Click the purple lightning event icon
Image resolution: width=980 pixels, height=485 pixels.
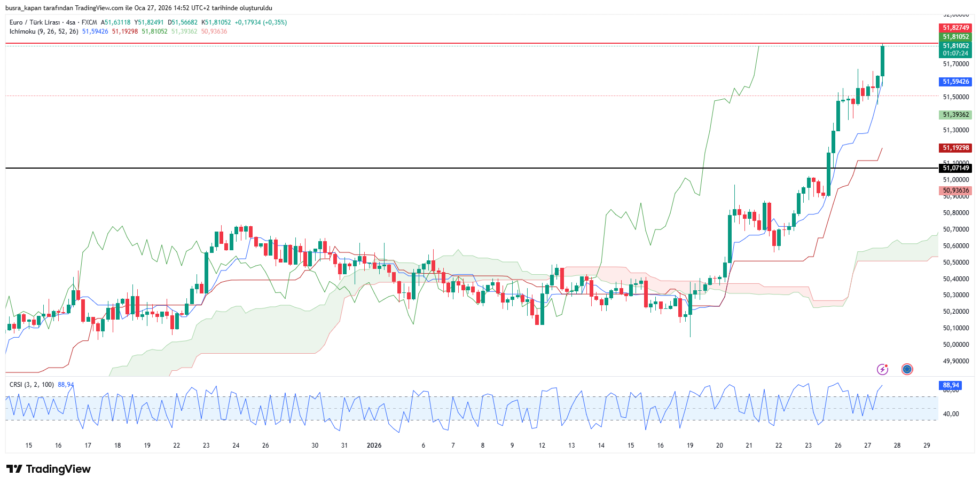[x=882, y=369]
